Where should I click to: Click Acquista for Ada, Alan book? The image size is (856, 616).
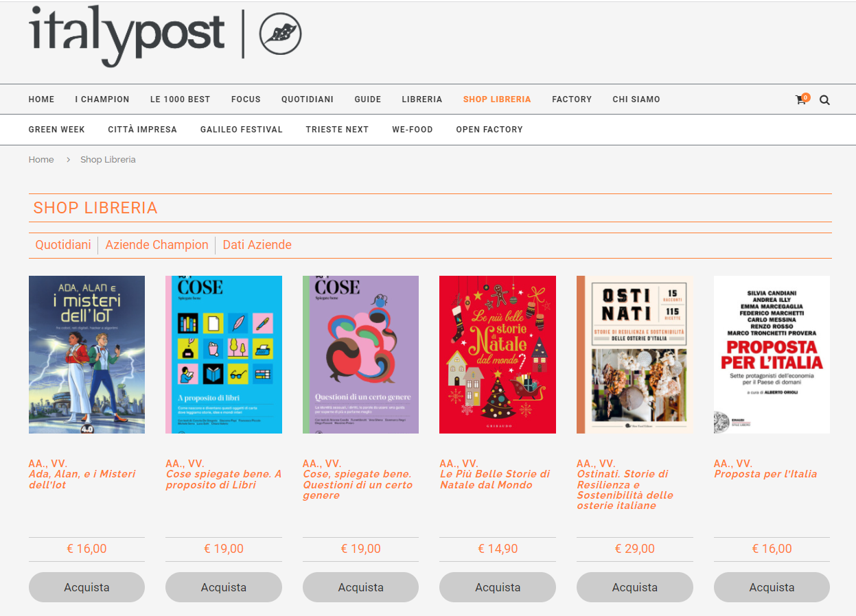point(86,587)
